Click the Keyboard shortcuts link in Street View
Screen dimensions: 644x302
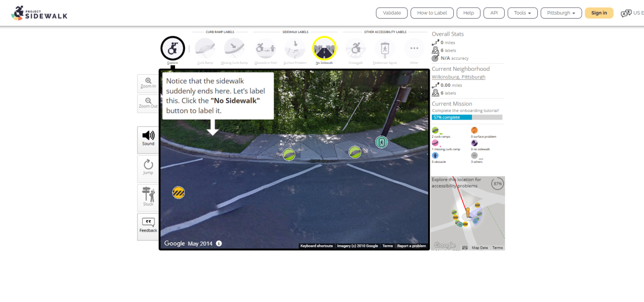tap(316, 246)
